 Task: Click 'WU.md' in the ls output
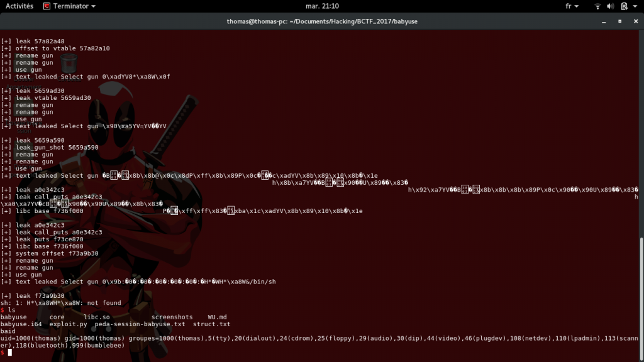pyautogui.click(x=217, y=317)
